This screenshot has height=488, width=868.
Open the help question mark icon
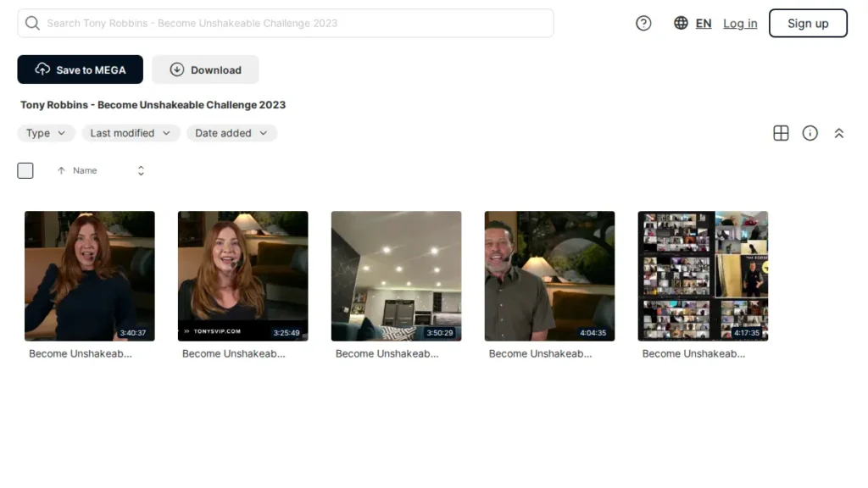coord(643,23)
